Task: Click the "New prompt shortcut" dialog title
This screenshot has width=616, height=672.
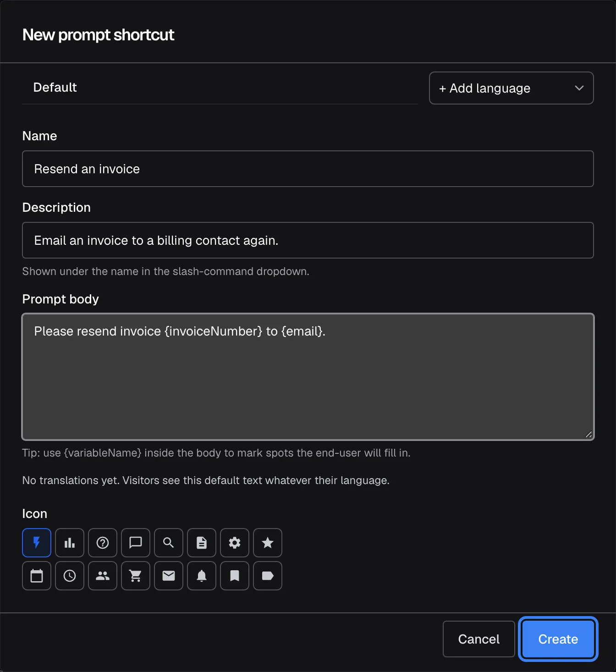Action: click(x=99, y=35)
